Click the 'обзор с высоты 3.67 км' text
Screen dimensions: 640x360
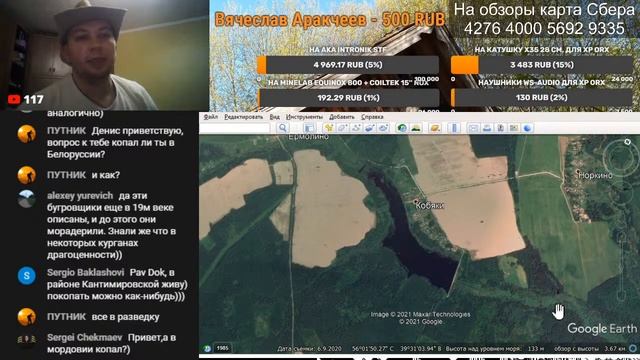tap(589, 349)
